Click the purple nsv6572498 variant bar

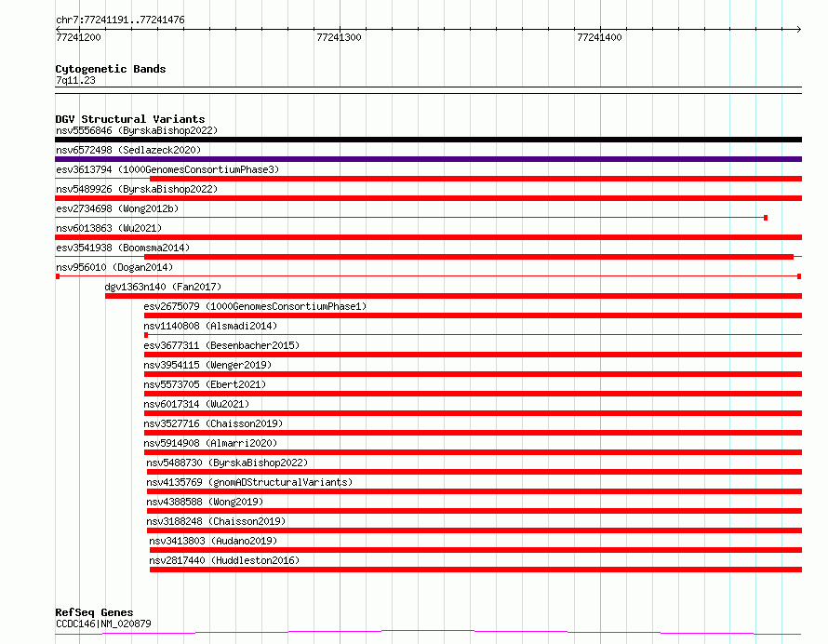pos(428,159)
